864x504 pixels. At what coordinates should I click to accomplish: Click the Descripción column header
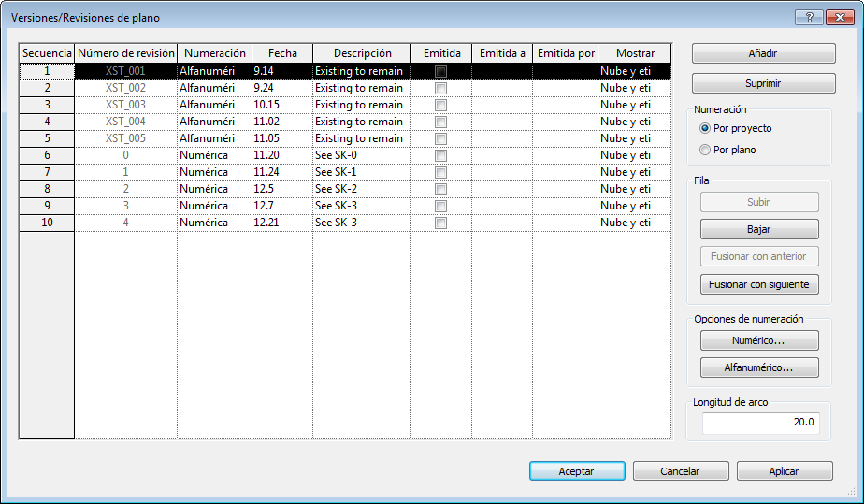(x=362, y=53)
